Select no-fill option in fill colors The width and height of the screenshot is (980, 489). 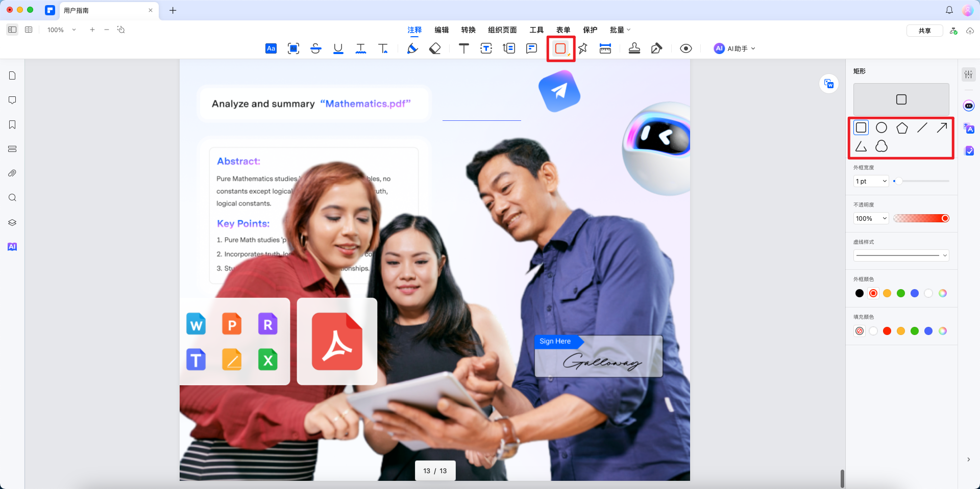[x=860, y=331]
